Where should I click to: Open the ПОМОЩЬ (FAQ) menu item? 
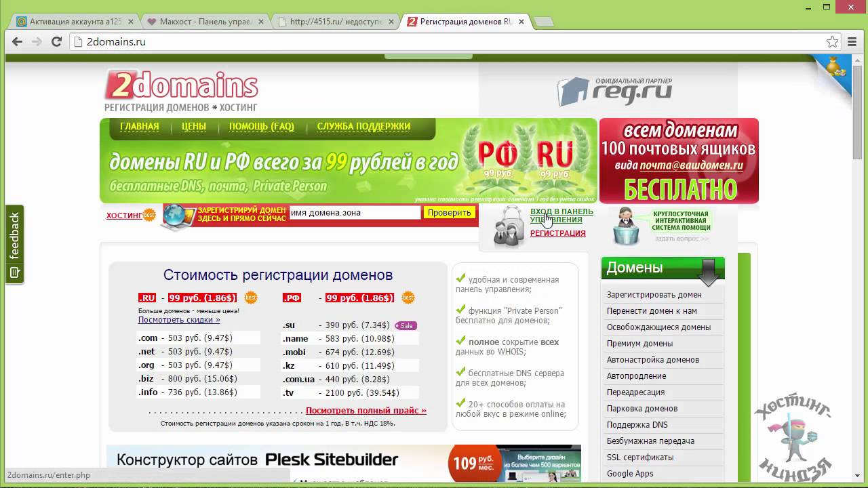[262, 127]
